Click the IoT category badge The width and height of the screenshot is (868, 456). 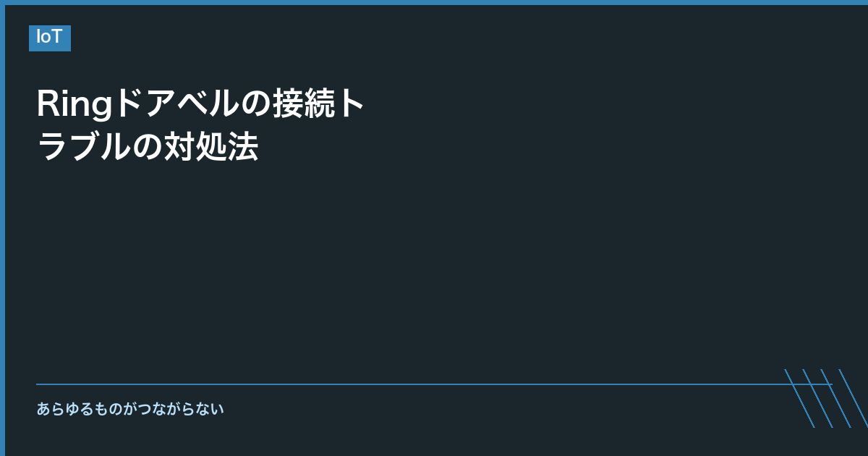(x=50, y=38)
